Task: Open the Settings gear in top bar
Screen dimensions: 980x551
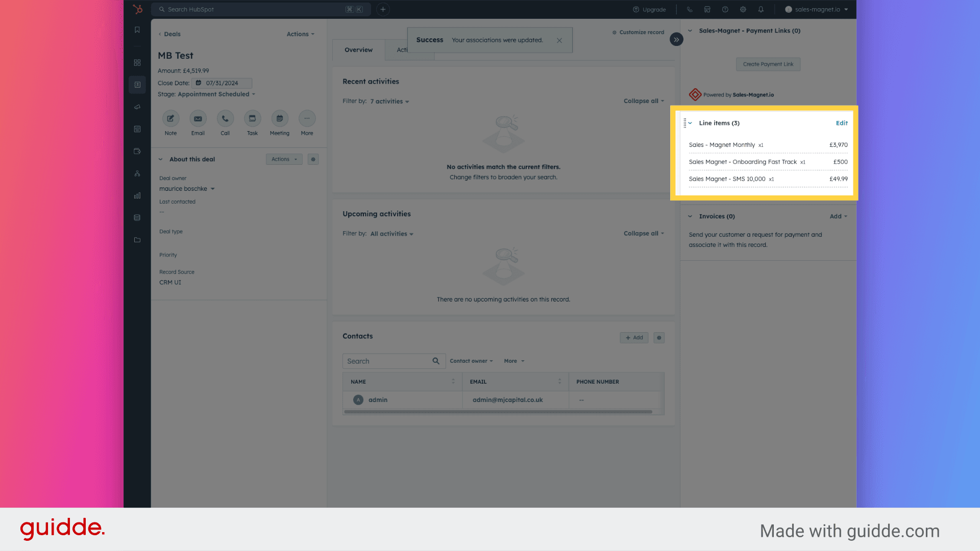Action: [x=743, y=9]
